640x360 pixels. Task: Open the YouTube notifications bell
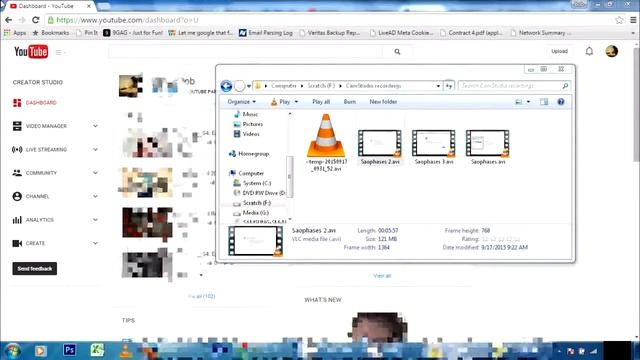589,51
